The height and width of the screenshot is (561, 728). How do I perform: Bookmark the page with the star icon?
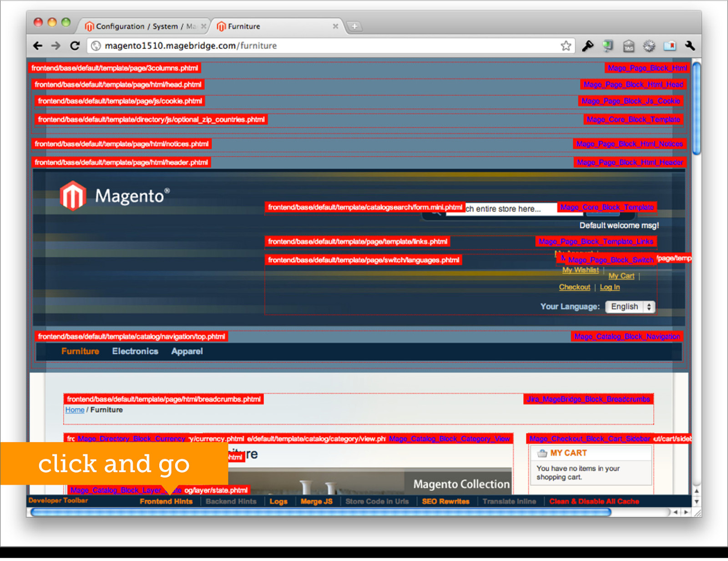[x=566, y=46]
